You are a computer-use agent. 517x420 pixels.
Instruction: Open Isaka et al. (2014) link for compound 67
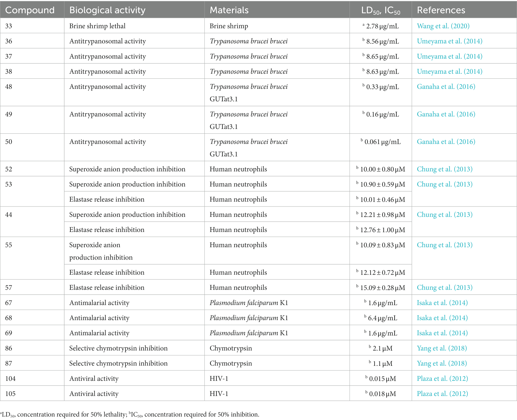coord(442,303)
